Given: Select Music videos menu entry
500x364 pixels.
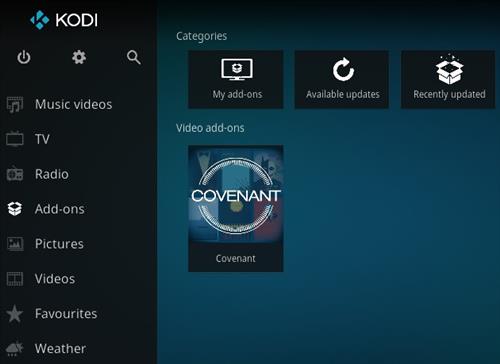Looking at the screenshot, I should point(74,104).
